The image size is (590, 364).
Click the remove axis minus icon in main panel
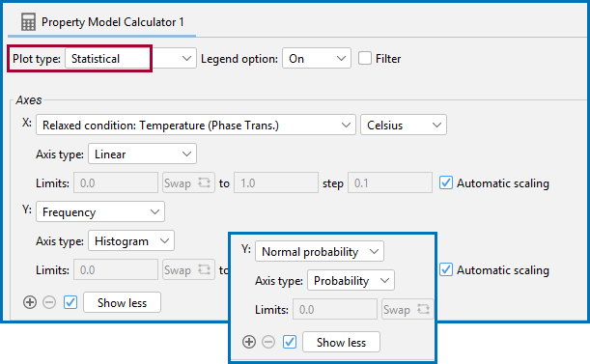(49, 302)
